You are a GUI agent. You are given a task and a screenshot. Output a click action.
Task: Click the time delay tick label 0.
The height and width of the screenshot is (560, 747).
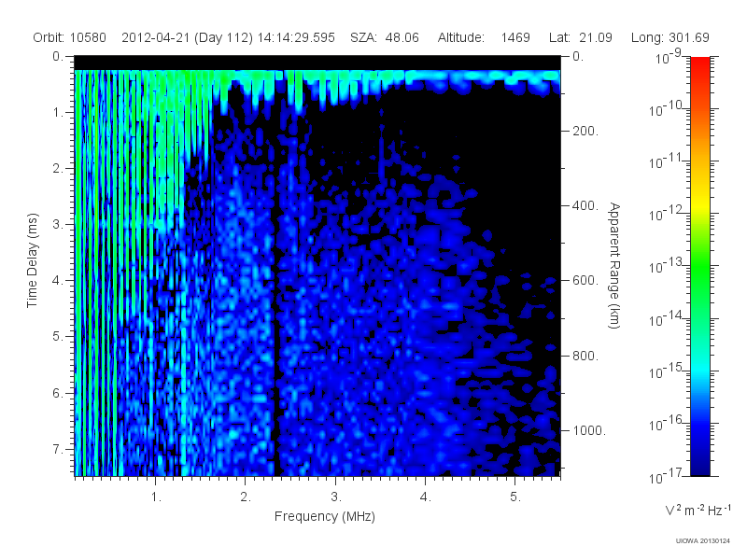[58, 56]
